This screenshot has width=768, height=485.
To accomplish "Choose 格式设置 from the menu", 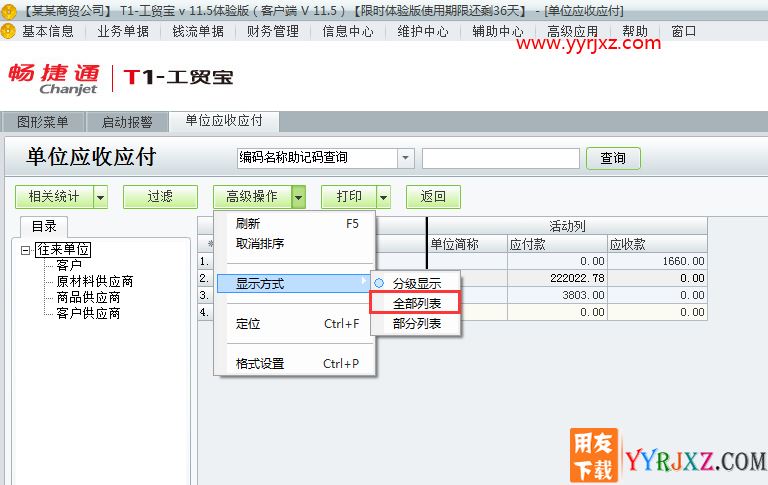I will click(x=297, y=364).
